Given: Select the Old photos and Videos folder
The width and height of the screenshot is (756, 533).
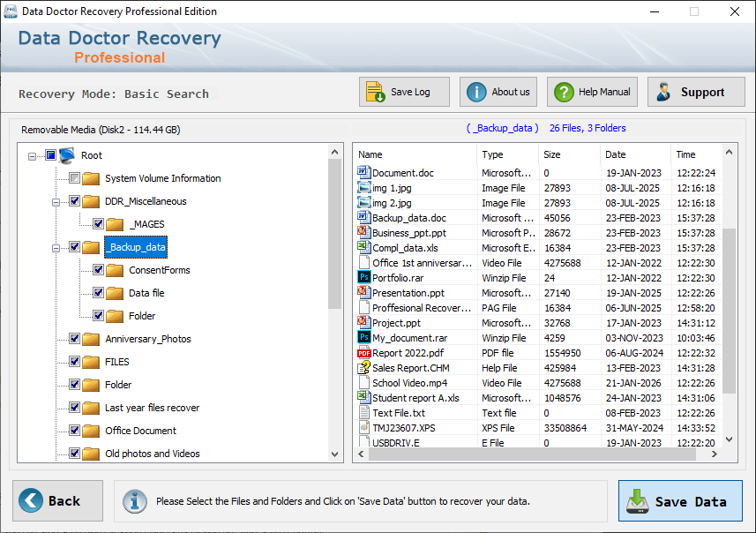Looking at the screenshot, I should click(x=153, y=454).
